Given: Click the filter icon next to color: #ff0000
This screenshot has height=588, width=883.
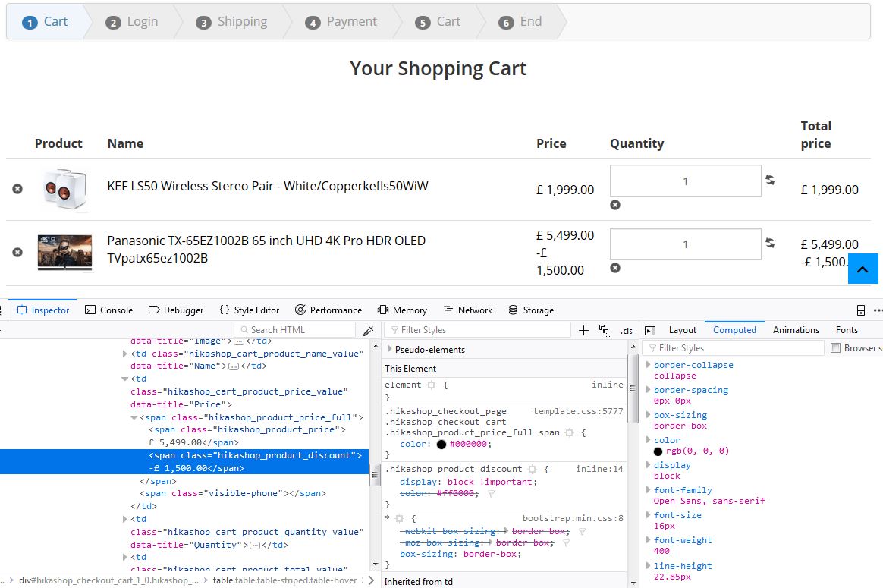Looking at the screenshot, I should pos(491,493).
